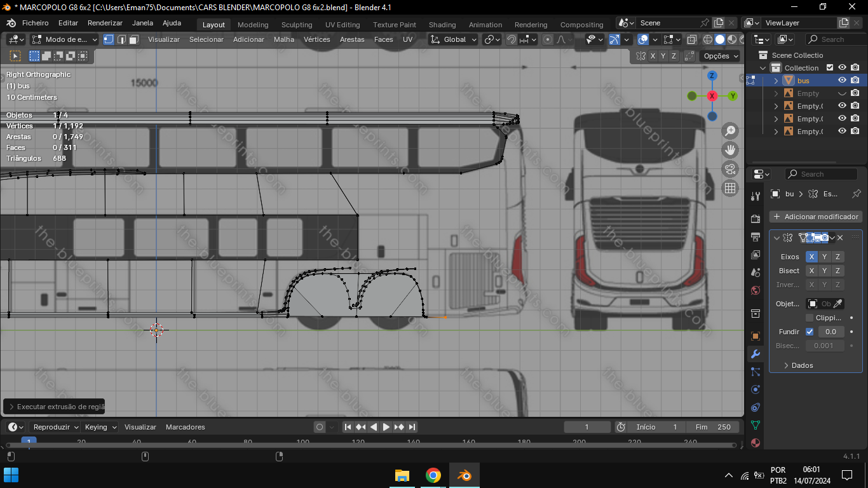Open the Selecionar menu
This screenshot has height=488, width=868.
click(x=207, y=39)
